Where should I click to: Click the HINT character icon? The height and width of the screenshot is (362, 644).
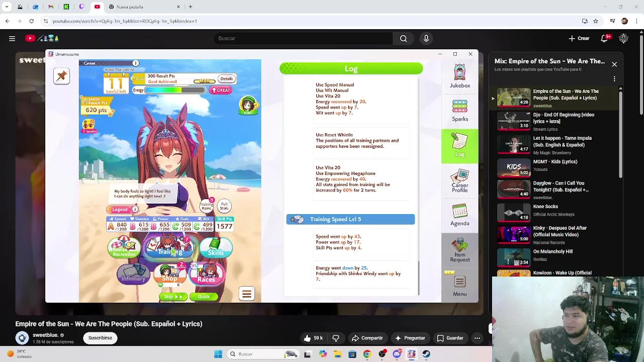click(248, 106)
